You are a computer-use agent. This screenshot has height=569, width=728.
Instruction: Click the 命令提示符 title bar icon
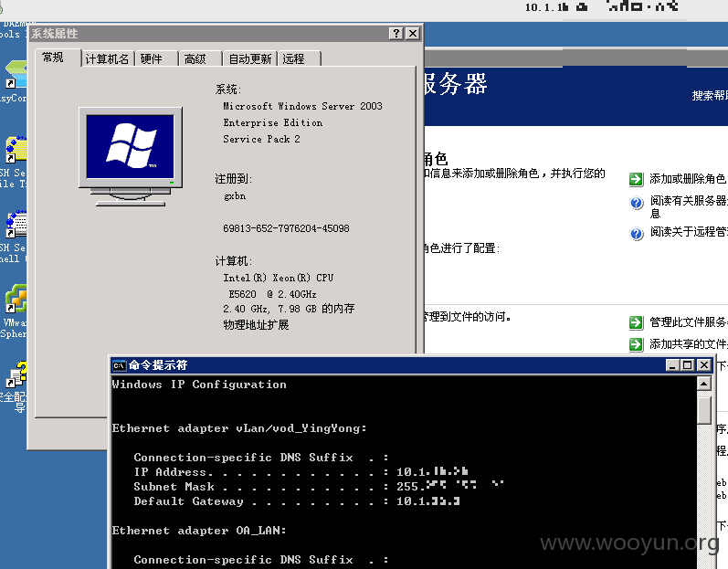119,365
